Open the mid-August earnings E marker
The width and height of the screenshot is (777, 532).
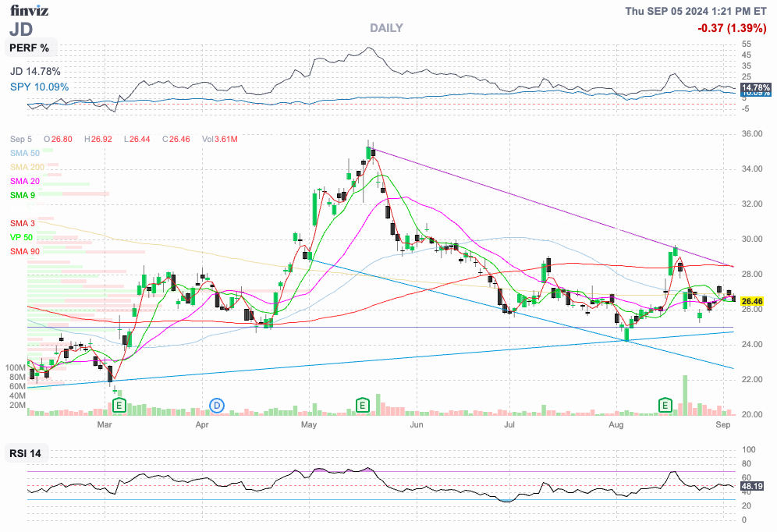(x=665, y=406)
